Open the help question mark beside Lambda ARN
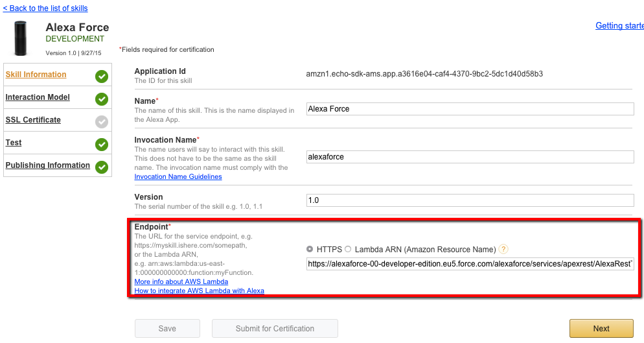The width and height of the screenshot is (644, 343). pos(503,249)
